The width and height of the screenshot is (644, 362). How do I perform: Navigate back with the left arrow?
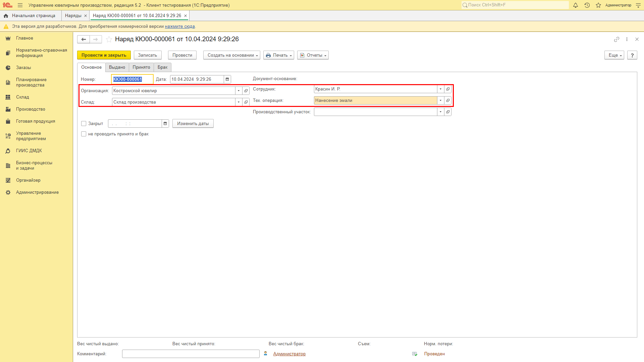(84, 40)
